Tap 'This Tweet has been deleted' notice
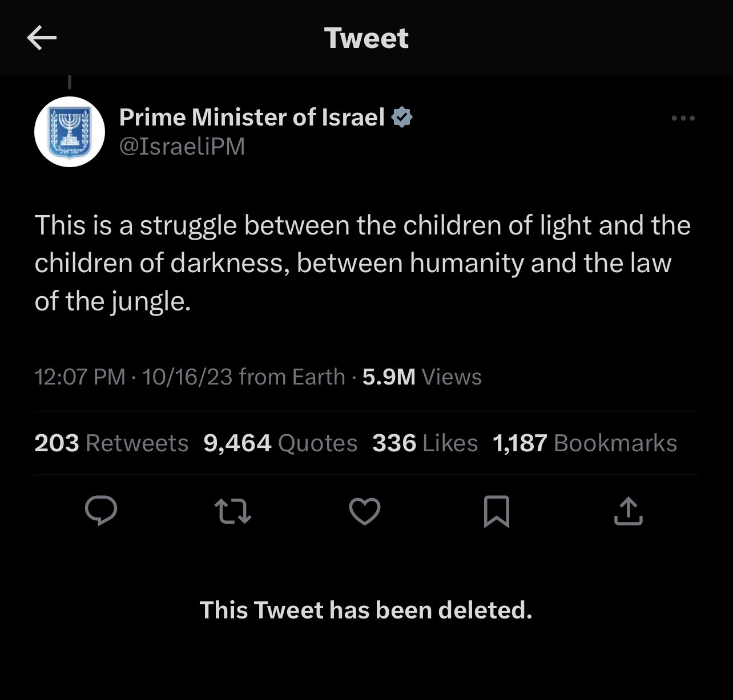The height and width of the screenshot is (700, 733). click(x=366, y=610)
